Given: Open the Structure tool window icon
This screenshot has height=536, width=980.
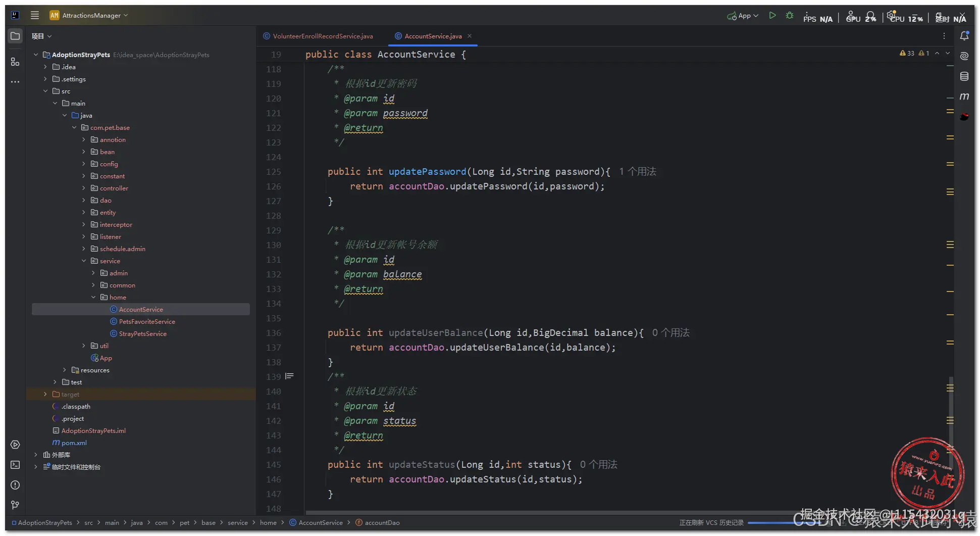Looking at the screenshot, I should tap(15, 62).
